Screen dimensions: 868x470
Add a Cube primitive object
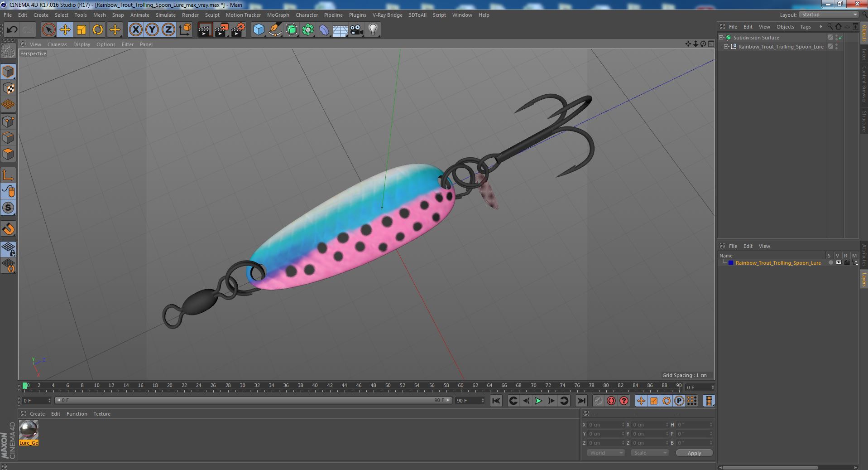tap(259, 30)
